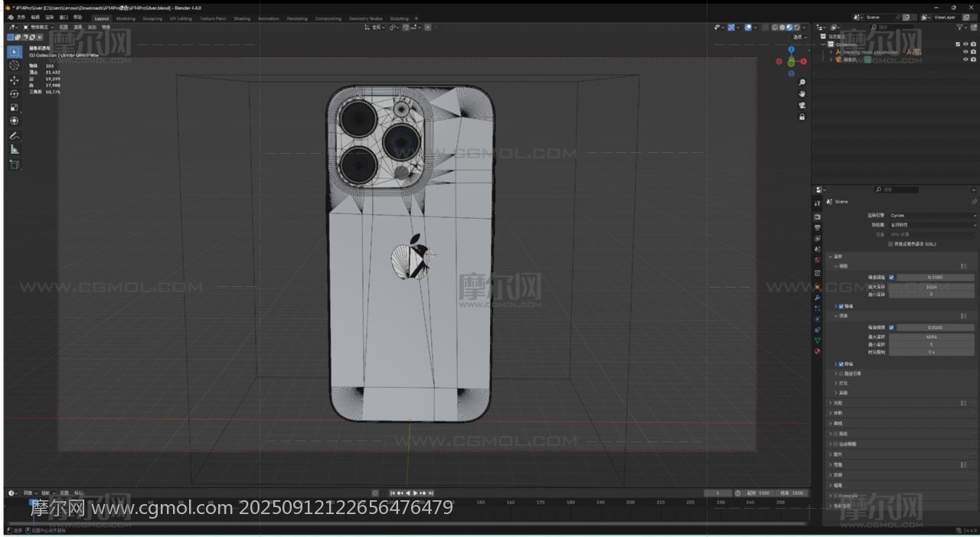Open the object mode dropdown

coord(37,27)
